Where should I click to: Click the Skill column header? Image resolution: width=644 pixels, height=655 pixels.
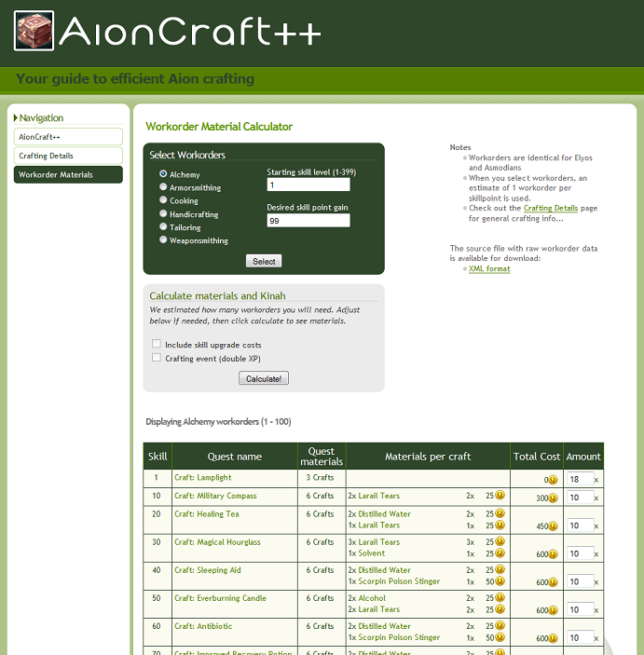pos(158,457)
